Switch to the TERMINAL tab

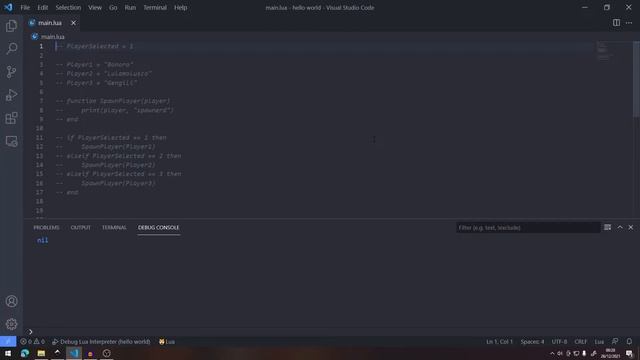tap(114, 227)
